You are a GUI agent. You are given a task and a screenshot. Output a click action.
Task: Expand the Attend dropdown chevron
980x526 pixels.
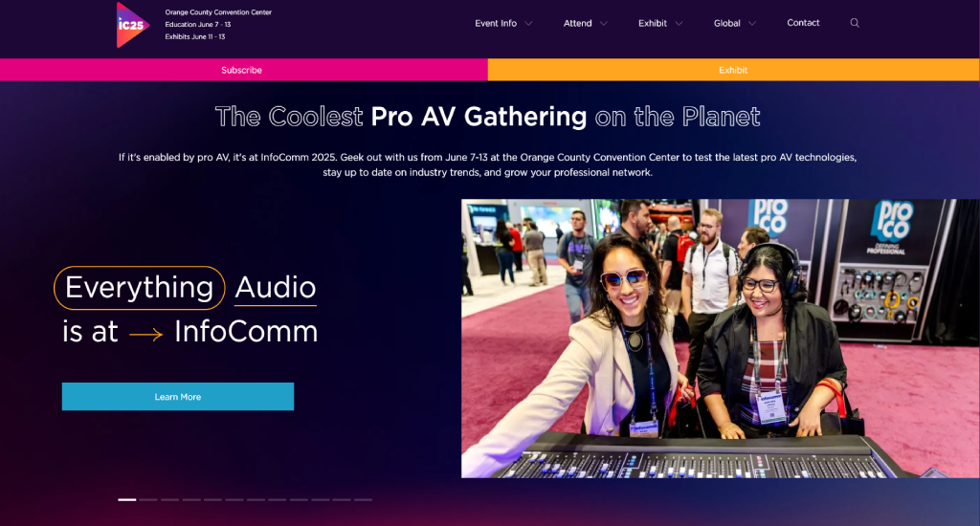[x=603, y=24]
